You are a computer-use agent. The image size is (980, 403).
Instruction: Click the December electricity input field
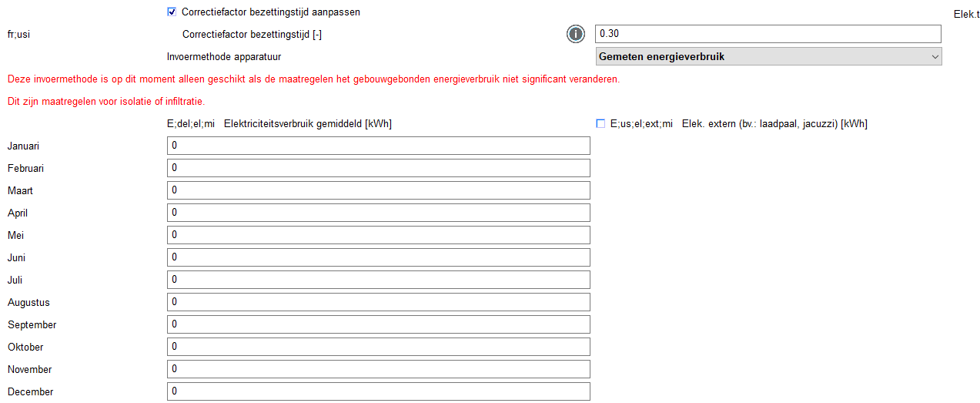378,391
